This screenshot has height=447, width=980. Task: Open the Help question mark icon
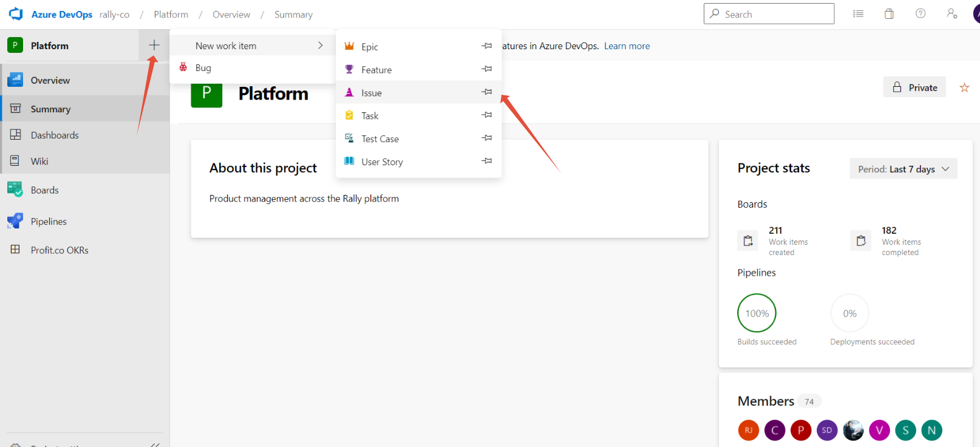click(x=920, y=14)
